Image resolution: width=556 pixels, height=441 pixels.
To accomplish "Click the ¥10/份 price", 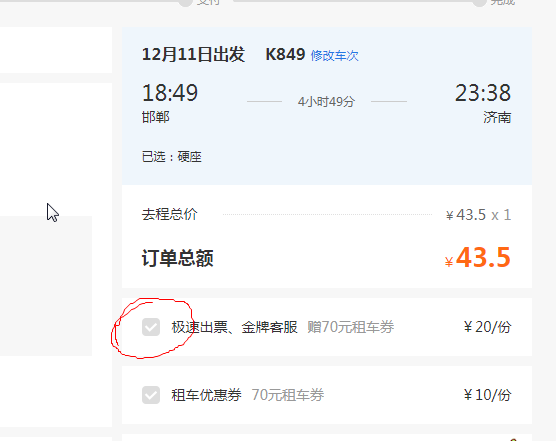I will tap(487, 395).
